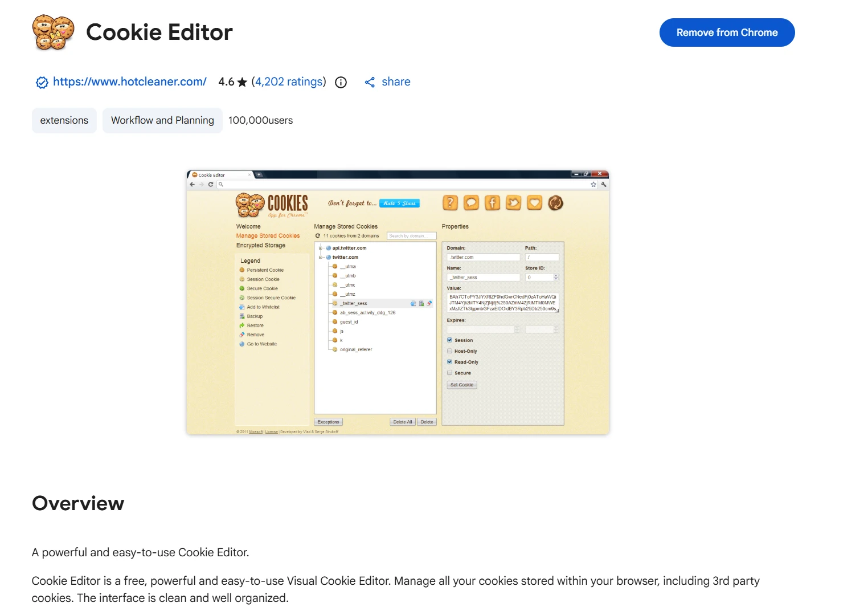Click the Twitter bird cookie icon in preview
Screen dimensions: 868x611
click(514, 202)
